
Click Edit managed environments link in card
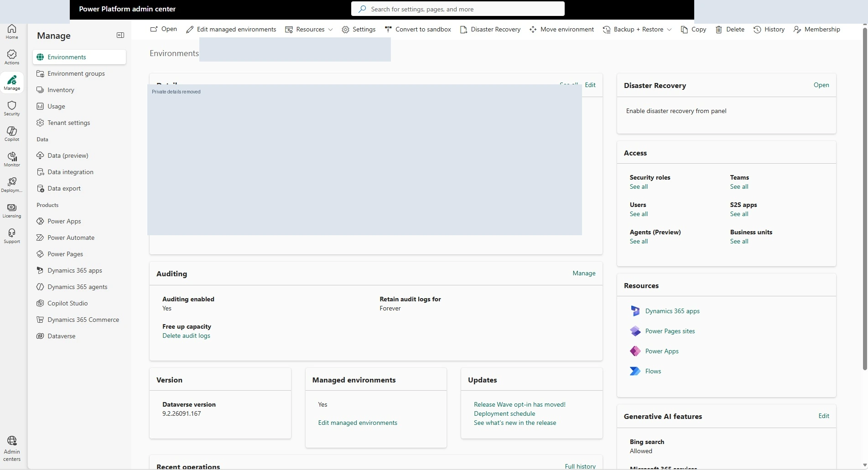[358, 423]
